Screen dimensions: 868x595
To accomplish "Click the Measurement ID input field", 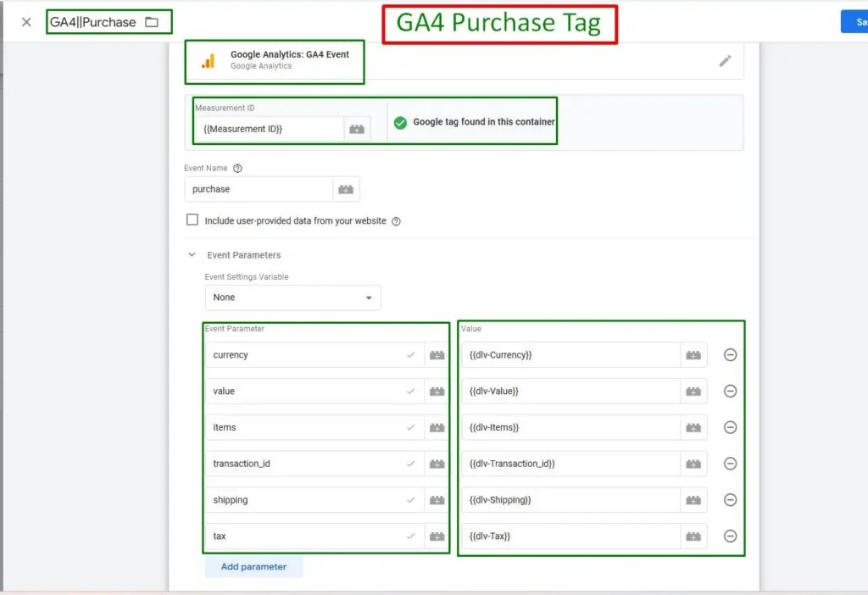I will 270,129.
